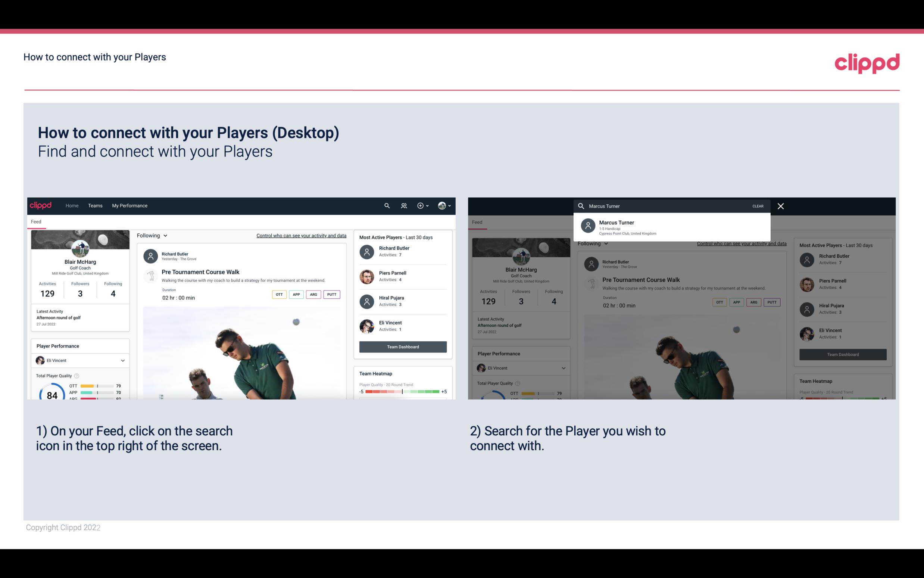Image resolution: width=924 pixels, height=578 pixels.
Task: Click the Clippd search icon top right
Action: pos(386,206)
